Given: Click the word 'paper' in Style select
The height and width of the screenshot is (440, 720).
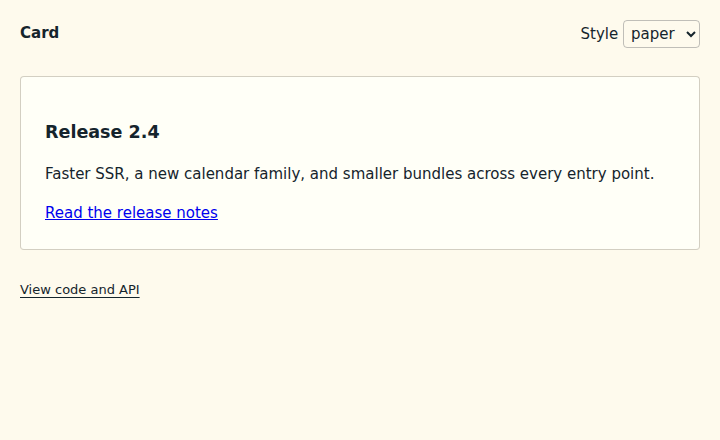Looking at the screenshot, I should [652, 34].
